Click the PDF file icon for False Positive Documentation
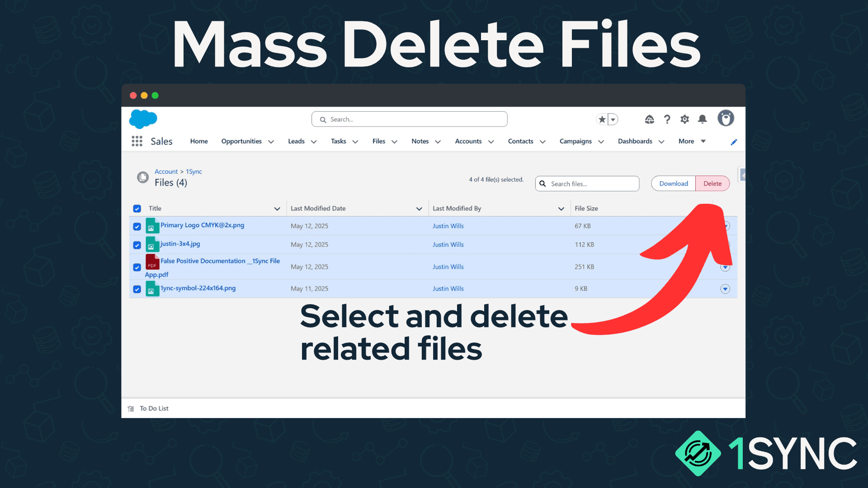Image resolution: width=868 pixels, height=488 pixels. click(x=152, y=262)
